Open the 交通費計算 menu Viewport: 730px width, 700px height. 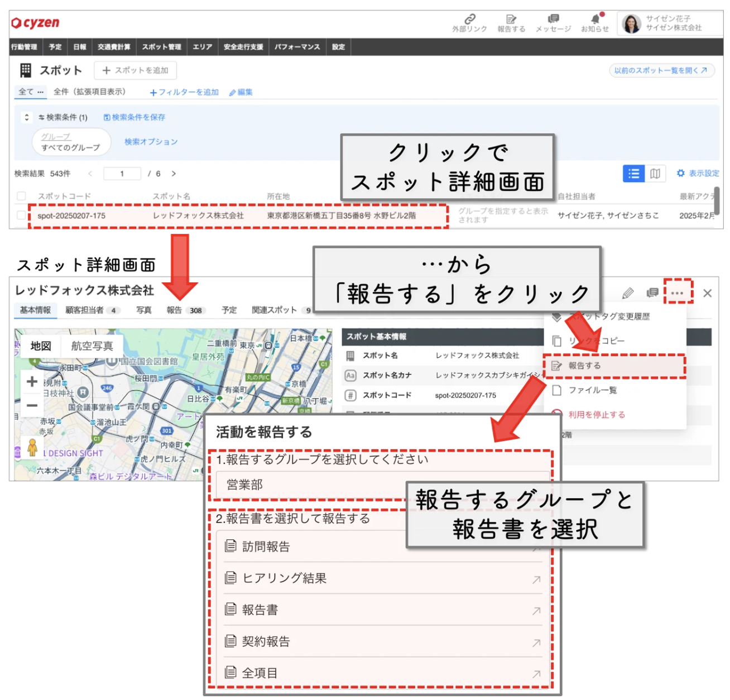click(x=114, y=47)
